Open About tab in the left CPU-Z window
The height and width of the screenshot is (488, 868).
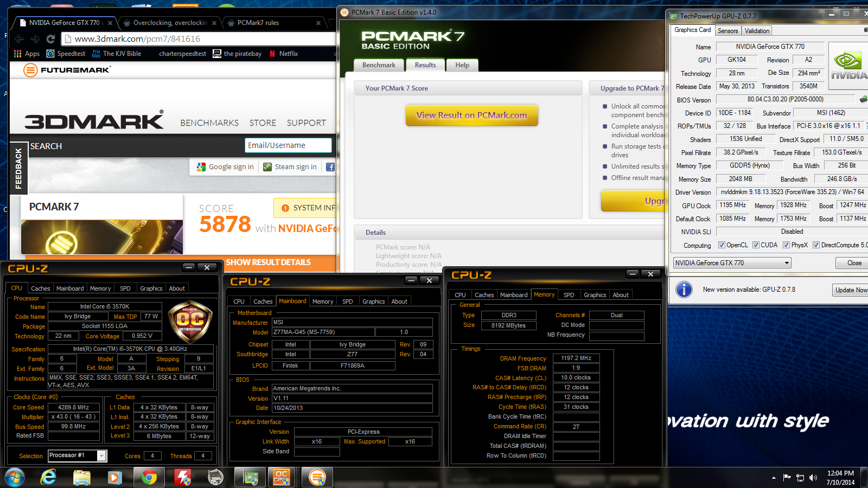177,288
